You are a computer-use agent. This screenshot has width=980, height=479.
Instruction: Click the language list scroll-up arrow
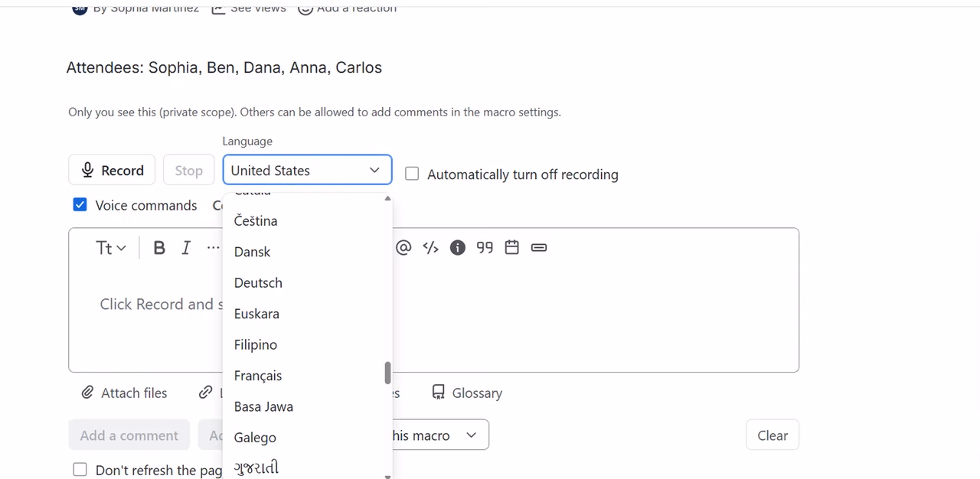[387, 198]
